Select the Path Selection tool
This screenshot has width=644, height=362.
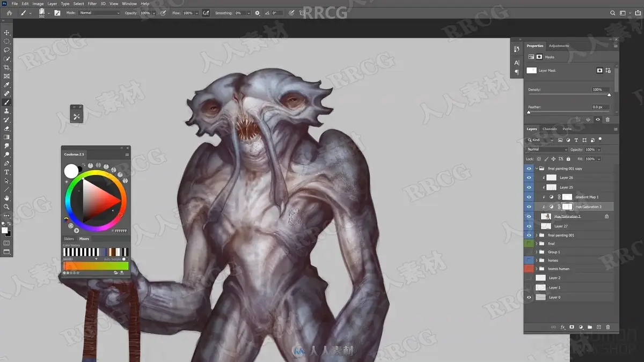pos(7,181)
